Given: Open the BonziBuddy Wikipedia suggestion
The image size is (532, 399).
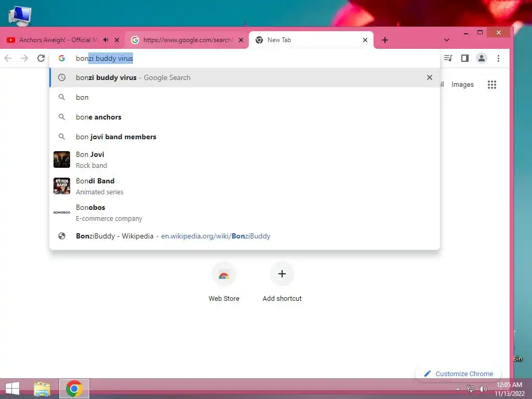Looking at the screenshot, I should point(245,236).
